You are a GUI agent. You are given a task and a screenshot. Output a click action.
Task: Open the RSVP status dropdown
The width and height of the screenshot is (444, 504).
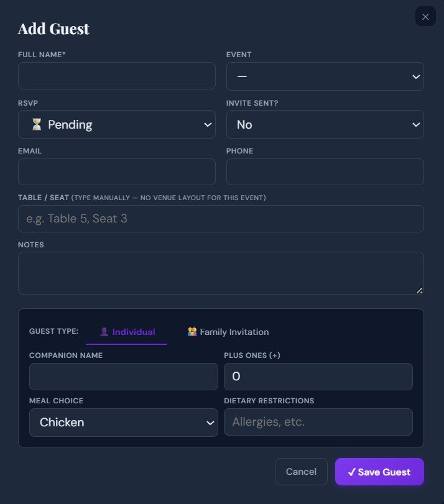[x=116, y=124]
